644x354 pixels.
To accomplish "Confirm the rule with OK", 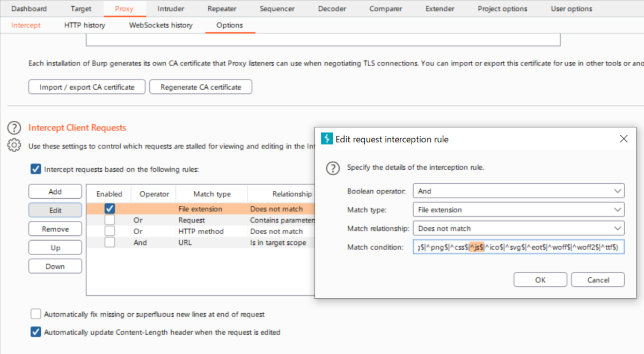I will (540, 280).
